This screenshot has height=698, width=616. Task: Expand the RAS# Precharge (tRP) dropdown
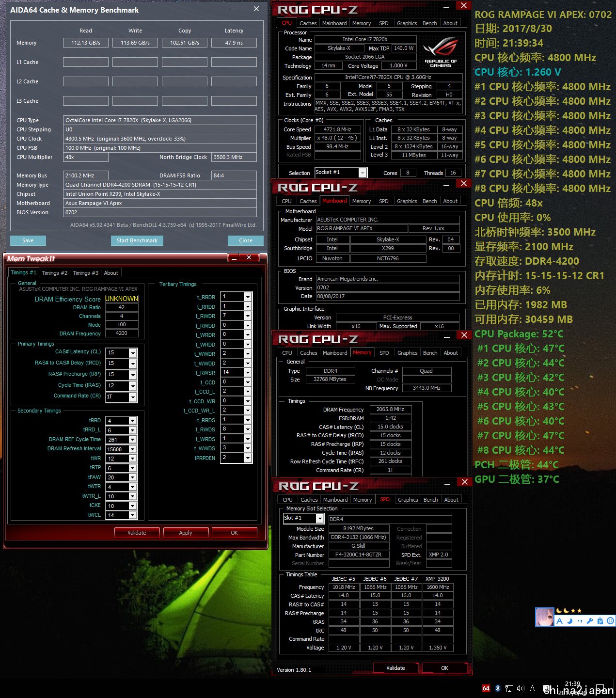point(133,375)
